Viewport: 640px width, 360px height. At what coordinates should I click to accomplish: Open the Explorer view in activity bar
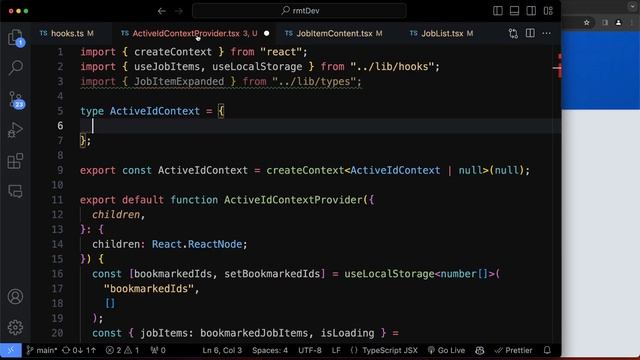point(16,38)
